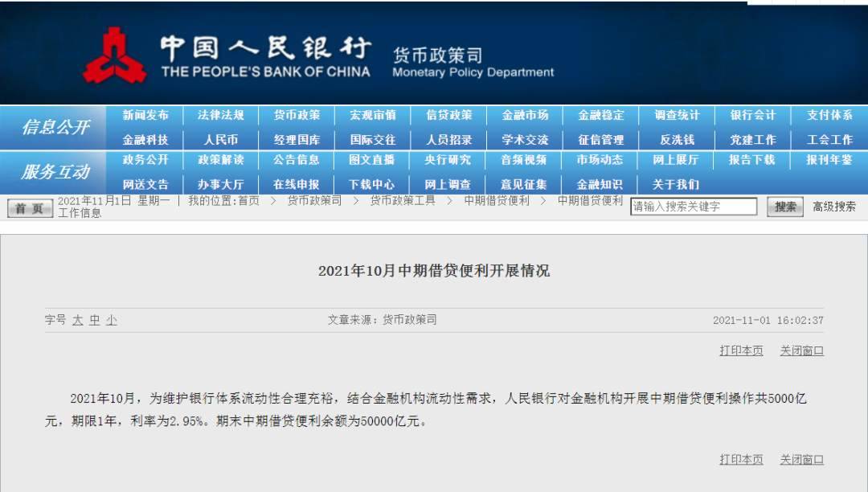Viewport: 868px width, 492px height.
Task: Click the 搜索 search button
Action: tap(785, 207)
